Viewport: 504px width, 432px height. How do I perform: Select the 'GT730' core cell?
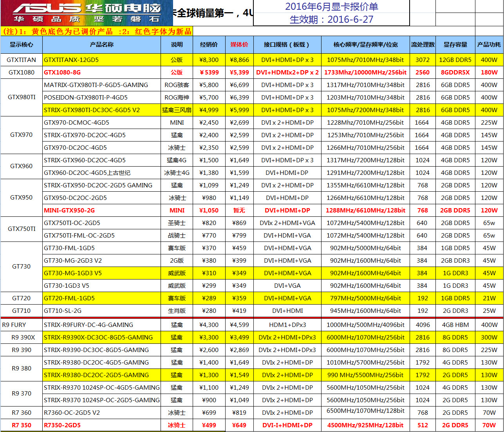[x=22, y=267]
